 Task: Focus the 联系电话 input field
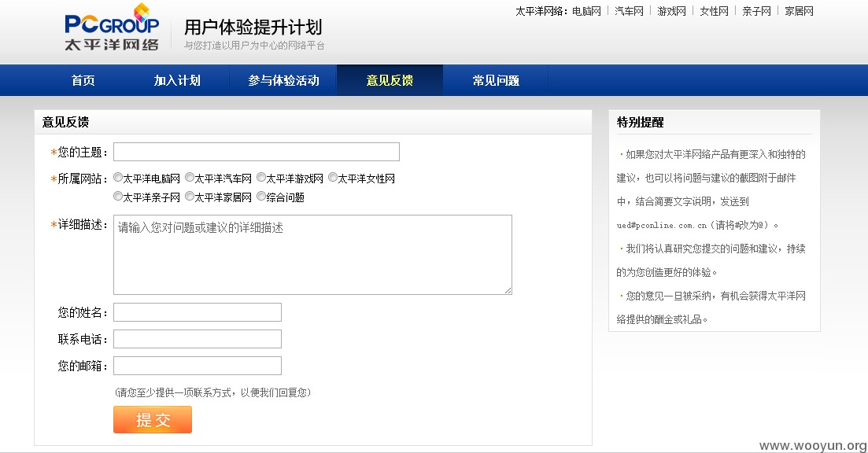coord(198,339)
